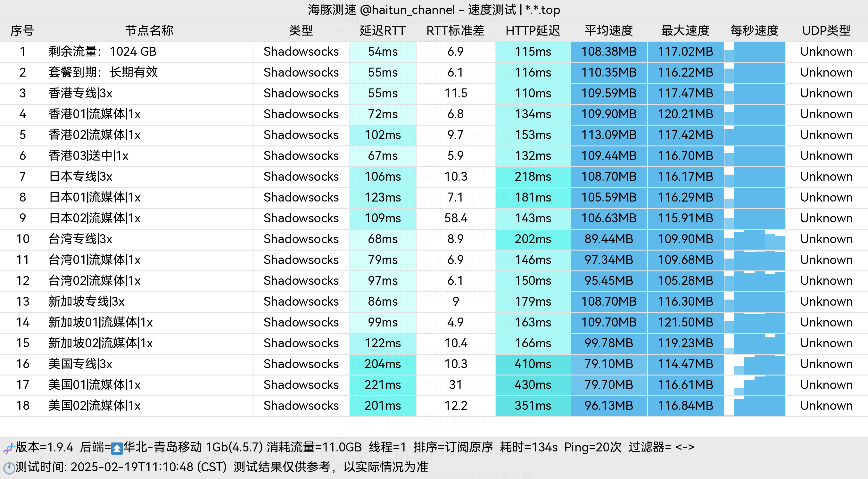Click the 套餐到期：长期有效 row name

pyautogui.click(x=103, y=72)
